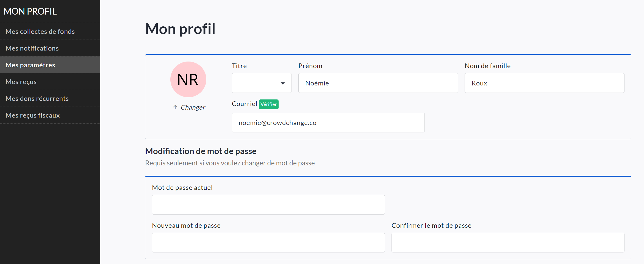Select Mes paramètres in the sidebar
The image size is (644, 264).
30,65
